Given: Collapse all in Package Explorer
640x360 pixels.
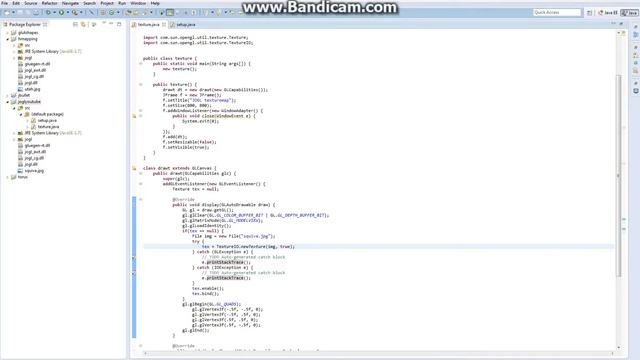Looking at the screenshot, I should click(75, 24).
